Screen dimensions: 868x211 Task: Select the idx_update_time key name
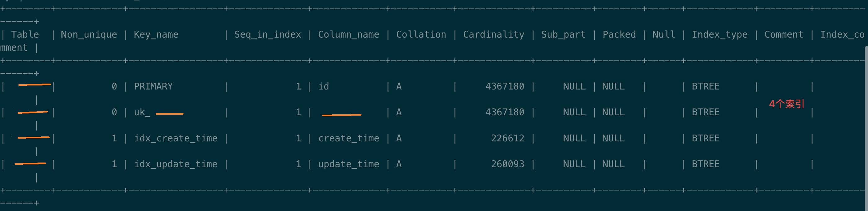point(175,164)
